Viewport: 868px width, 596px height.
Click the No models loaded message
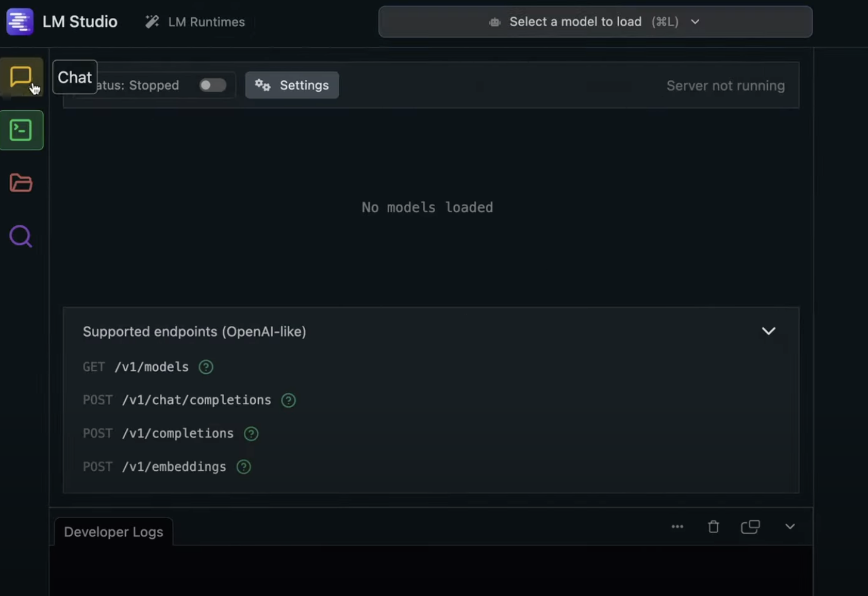427,207
